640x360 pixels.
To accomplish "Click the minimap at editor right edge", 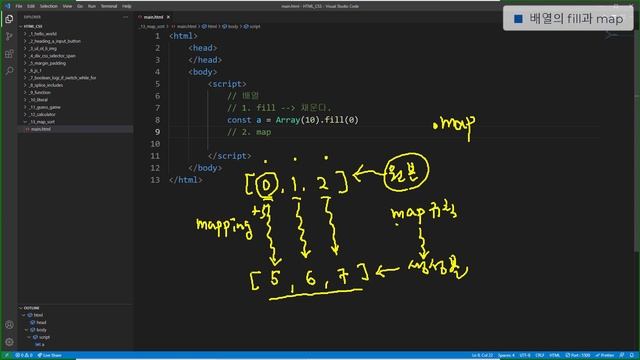I will point(613,36).
